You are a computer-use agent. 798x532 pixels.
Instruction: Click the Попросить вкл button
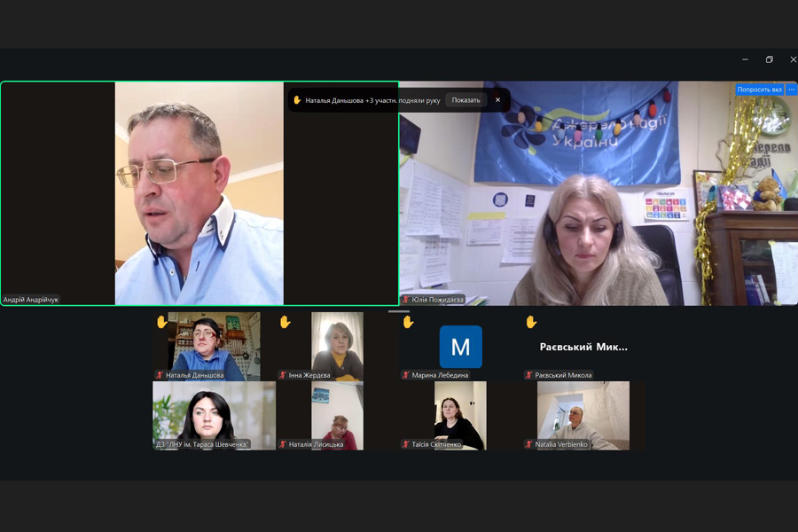click(x=759, y=90)
